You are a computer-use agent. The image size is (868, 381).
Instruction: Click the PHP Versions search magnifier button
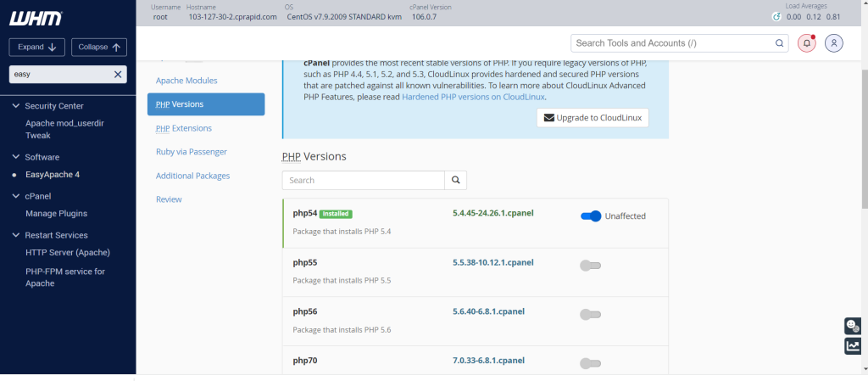pos(455,180)
